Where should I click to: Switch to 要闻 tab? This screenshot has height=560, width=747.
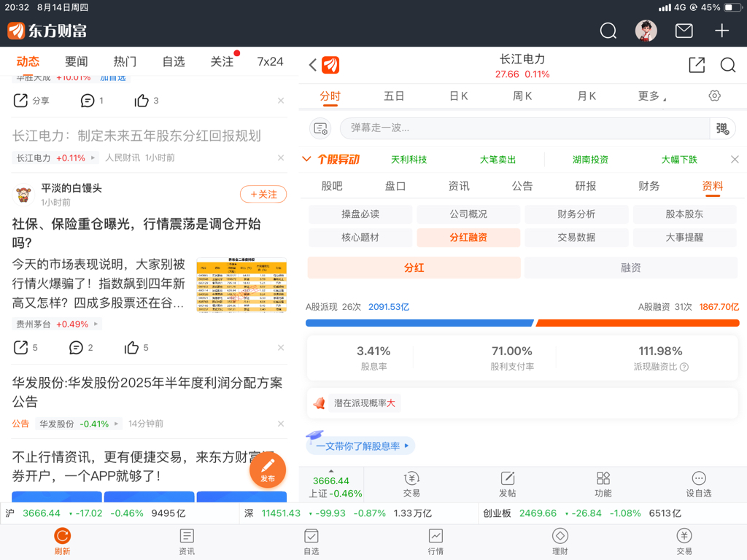click(x=76, y=61)
